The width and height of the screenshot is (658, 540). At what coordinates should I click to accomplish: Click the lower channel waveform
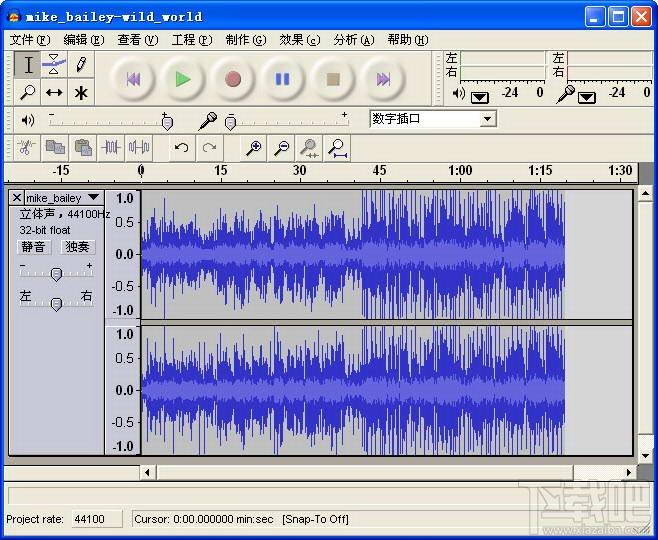[387, 391]
